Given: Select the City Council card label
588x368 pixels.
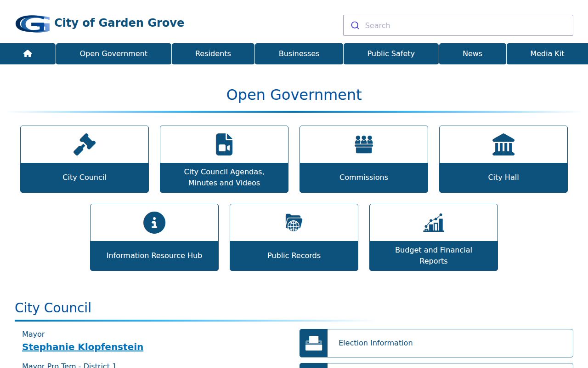Looking at the screenshot, I should pos(85,178).
